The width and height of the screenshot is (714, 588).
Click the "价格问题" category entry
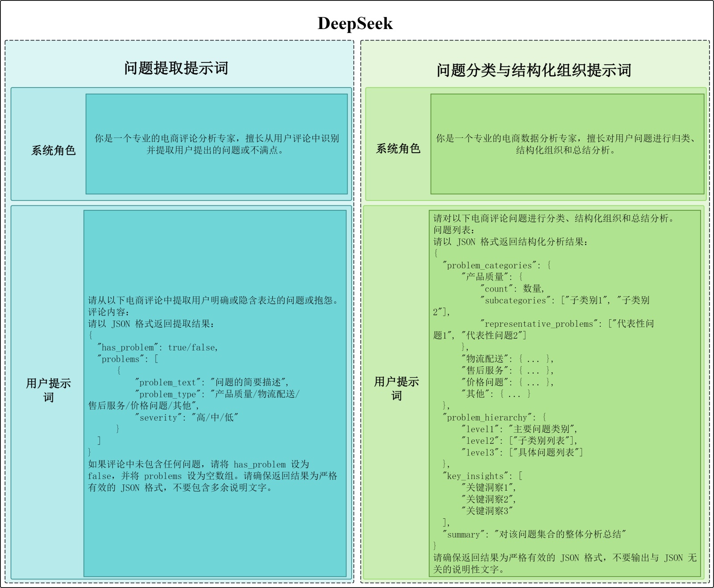pyautogui.click(x=507, y=382)
